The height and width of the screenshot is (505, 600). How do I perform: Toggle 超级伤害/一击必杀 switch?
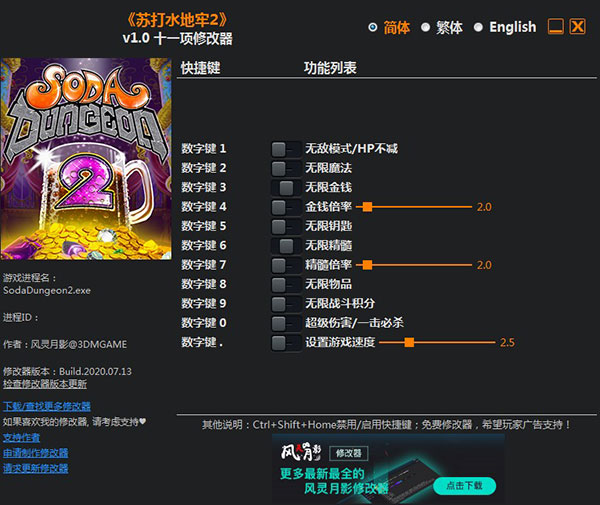(x=286, y=323)
